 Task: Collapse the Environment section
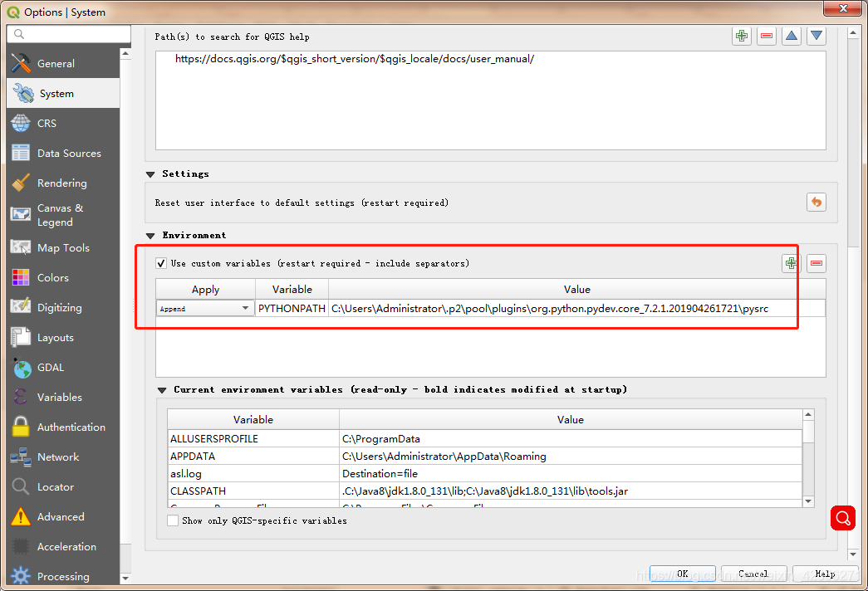tap(150, 236)
